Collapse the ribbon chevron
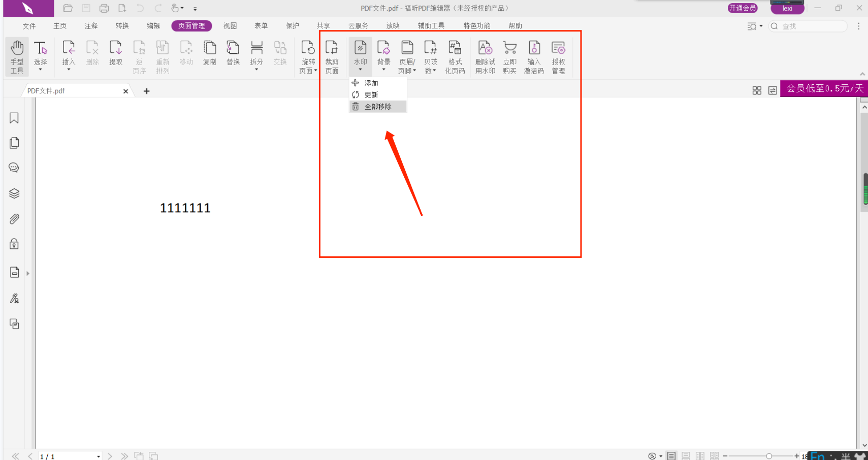This screenshot has height=460, width=868. tap(862, 74)
